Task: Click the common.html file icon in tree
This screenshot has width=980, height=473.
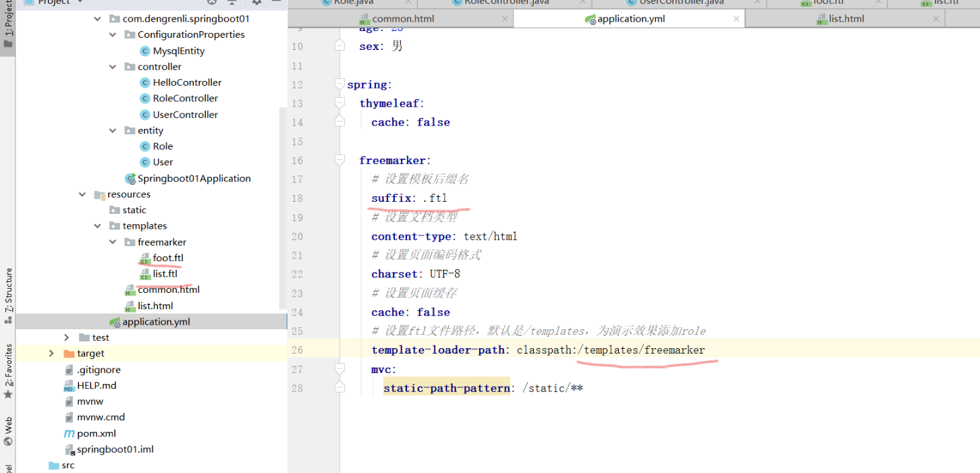Action: [x=130, y=290]
